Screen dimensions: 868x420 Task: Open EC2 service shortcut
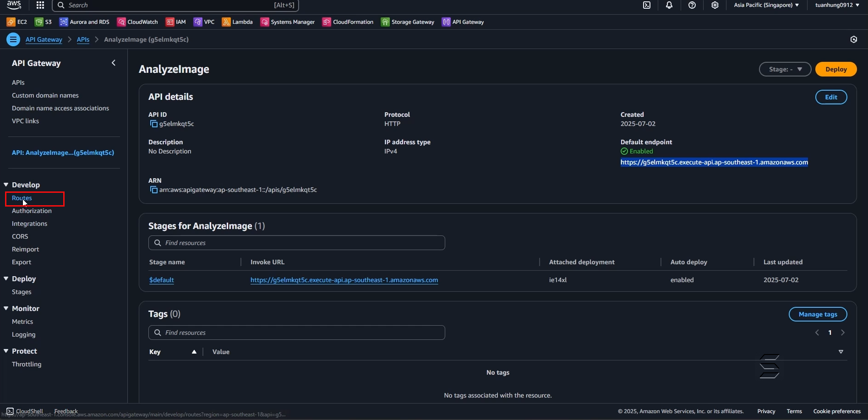(x=17, y=22)
